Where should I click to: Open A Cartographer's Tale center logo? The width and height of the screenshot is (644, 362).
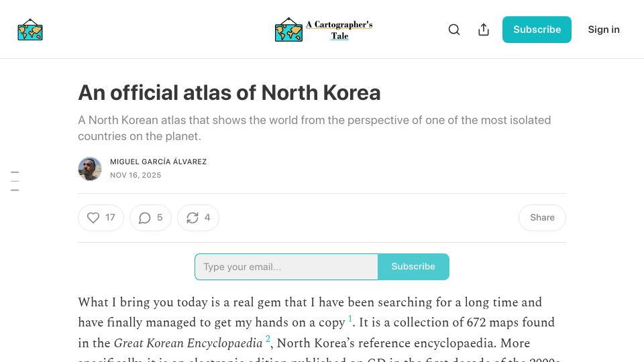[323, 29]
